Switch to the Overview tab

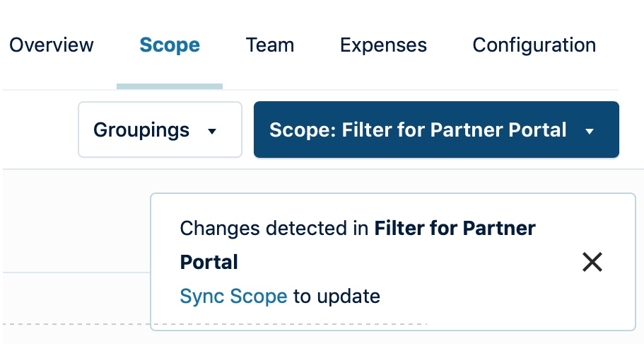(x=51, y=45)
